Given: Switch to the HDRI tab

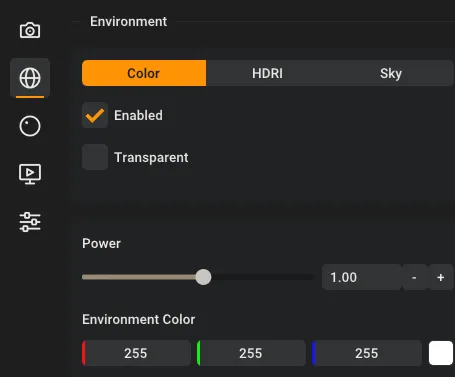Looking at the screenshot, I should click(267, 73).
